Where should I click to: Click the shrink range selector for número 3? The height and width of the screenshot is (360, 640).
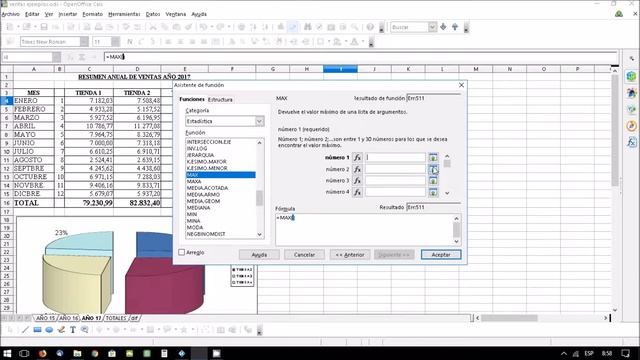(x=433, y=180)
